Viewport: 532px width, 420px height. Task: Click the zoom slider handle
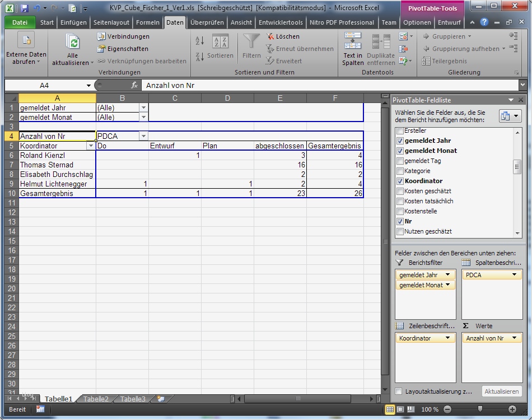click(x=480, y=409)
